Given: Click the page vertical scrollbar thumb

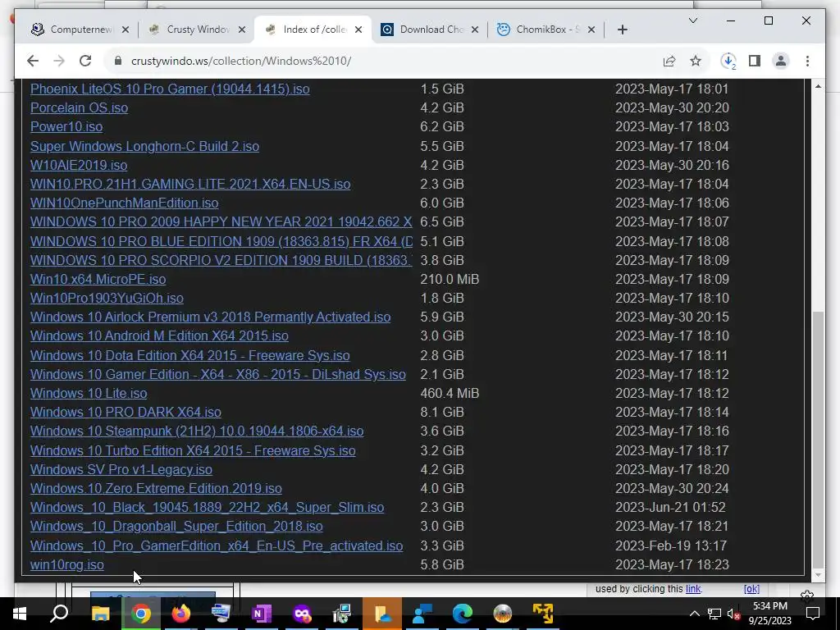Looking at the screenshot, I should (x=818, y=440).
